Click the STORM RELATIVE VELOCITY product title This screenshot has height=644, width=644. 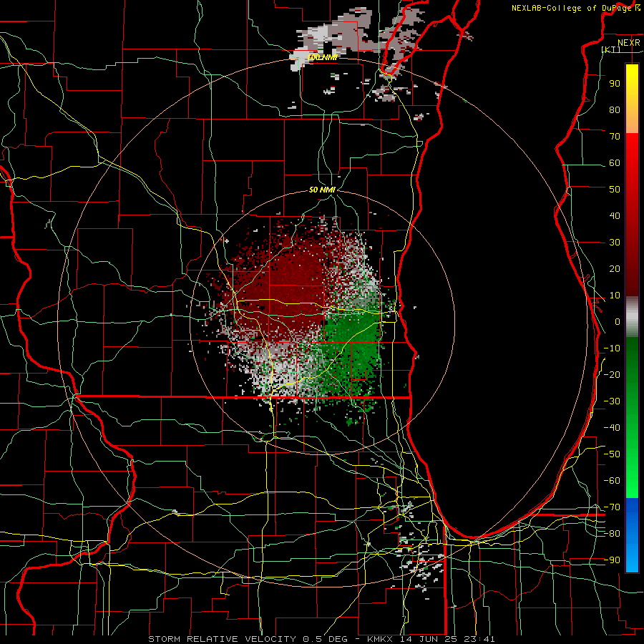pyautogui.click(x=222, y=639)
